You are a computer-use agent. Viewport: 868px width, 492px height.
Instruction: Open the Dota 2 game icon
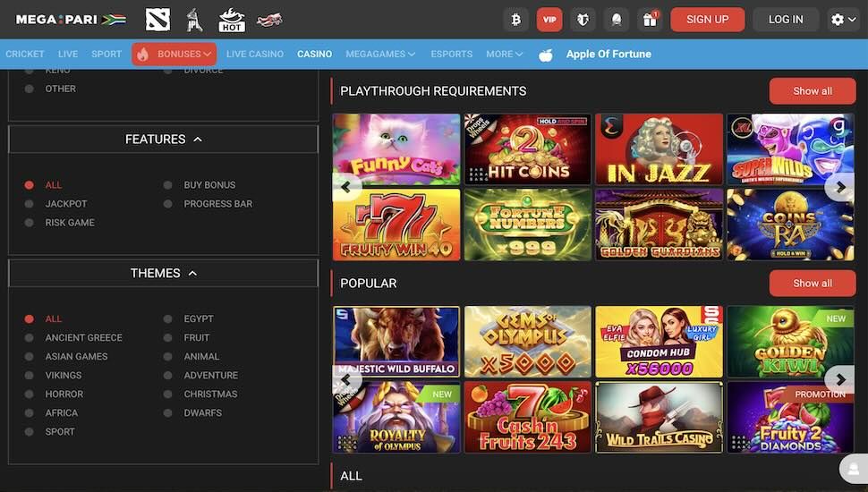coord(157,20)
